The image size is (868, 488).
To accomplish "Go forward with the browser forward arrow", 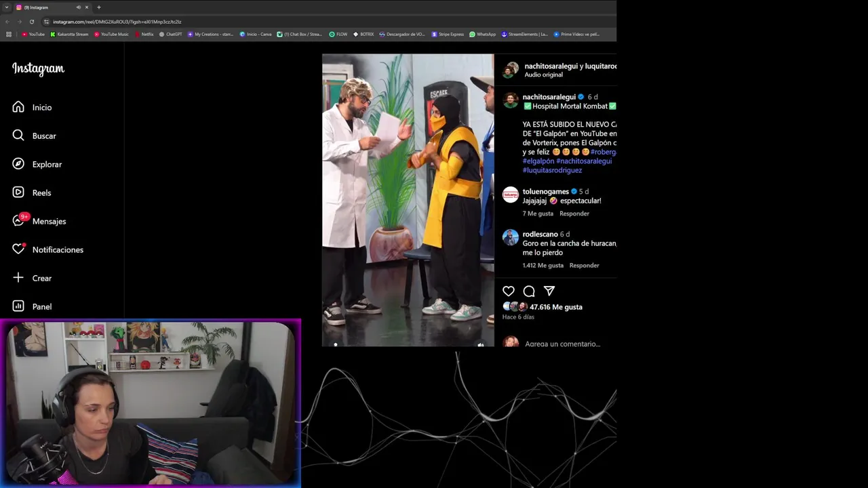I will point(19,22).
